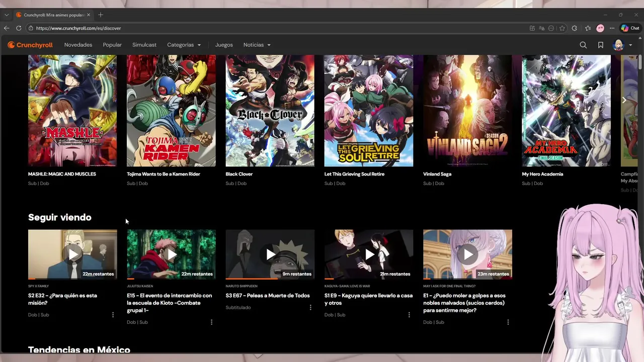Click the S2 E32 ¿Para quién es esta misión? title

pos(62,299)
